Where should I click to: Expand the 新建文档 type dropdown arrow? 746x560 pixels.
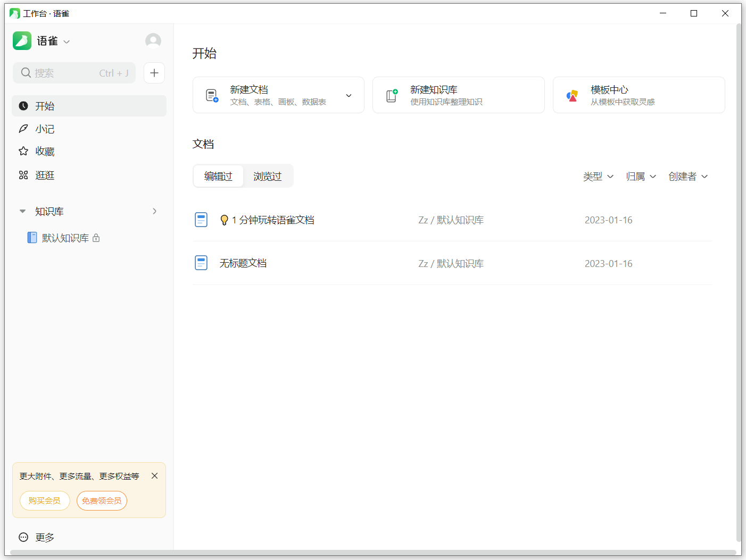(x=349, y=96)
